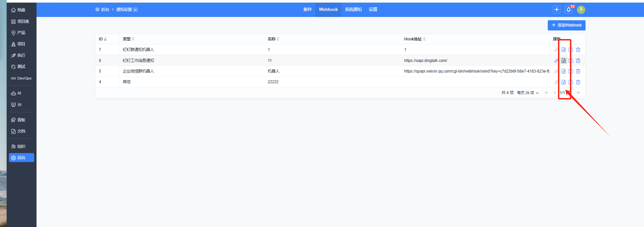Click name cell 22222
This screenshot has height=227, width=644.
273,82
